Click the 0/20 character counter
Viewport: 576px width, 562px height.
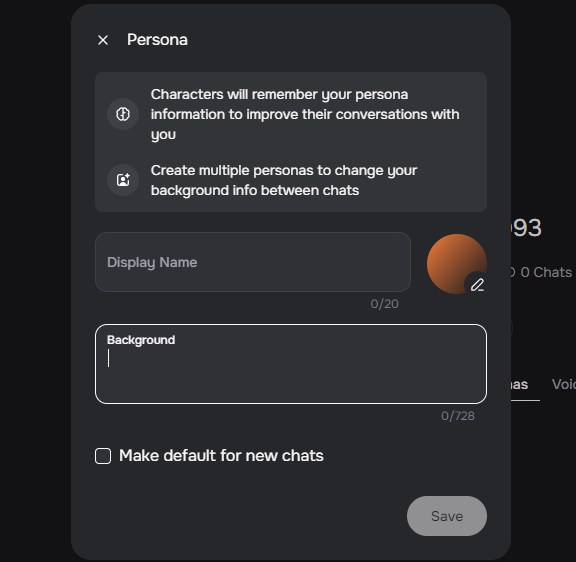point(384,304)
